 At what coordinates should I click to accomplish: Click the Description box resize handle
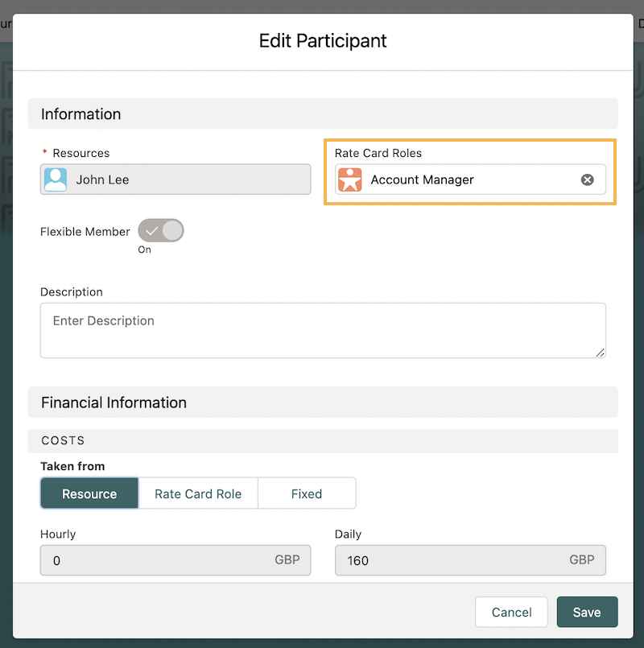click(600, 352)
